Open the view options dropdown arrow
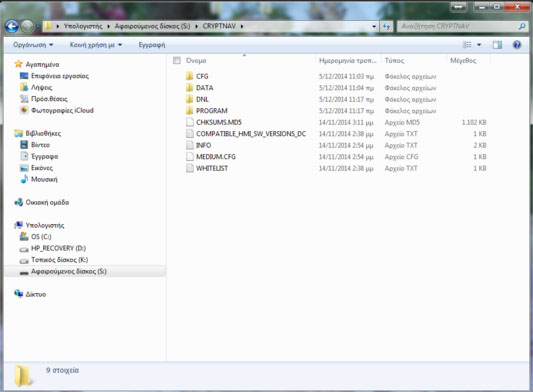 coord(479,45)
